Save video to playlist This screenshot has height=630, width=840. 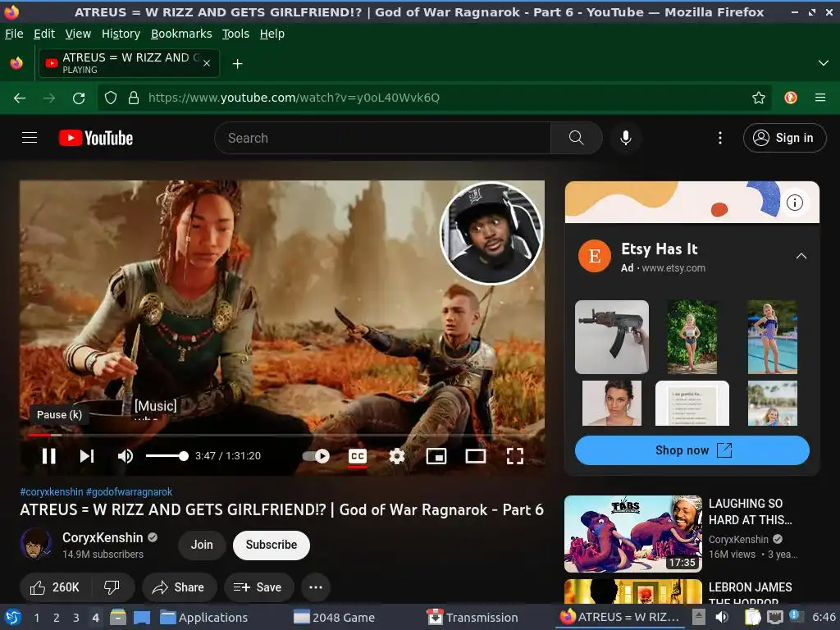pyautogui.click(x=258, y=587)
